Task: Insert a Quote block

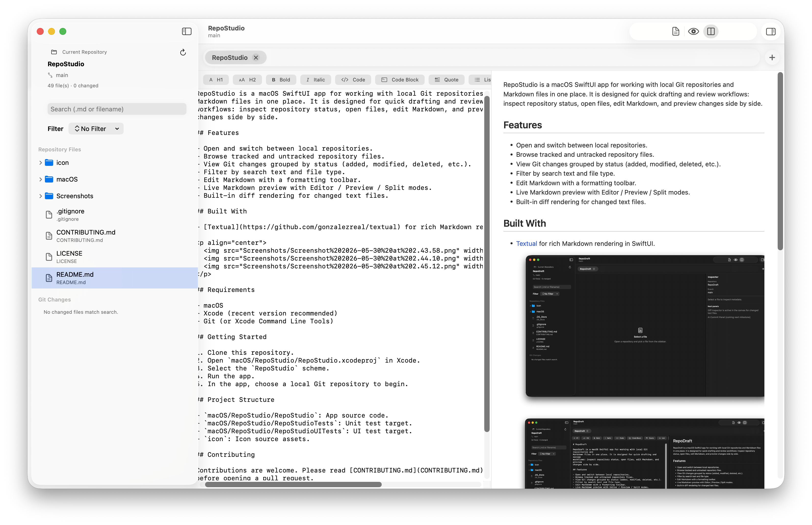Action: (x=446, y=80)
